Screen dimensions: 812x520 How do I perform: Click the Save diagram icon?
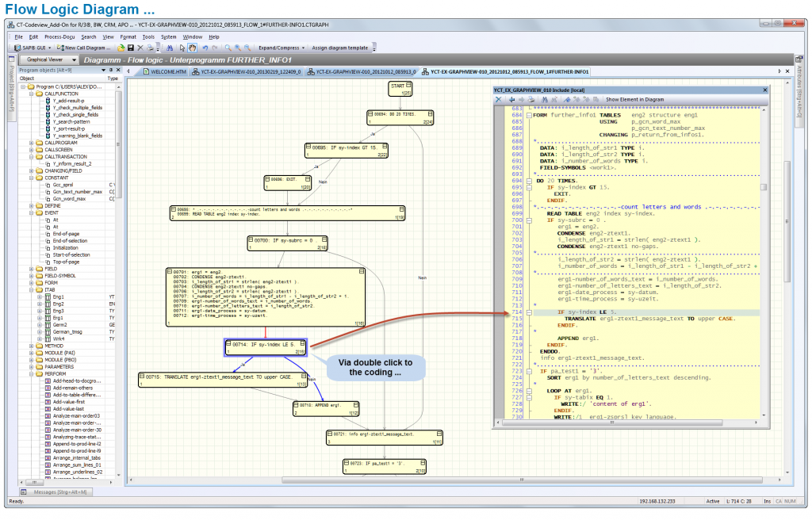click(x=130, y=47)
